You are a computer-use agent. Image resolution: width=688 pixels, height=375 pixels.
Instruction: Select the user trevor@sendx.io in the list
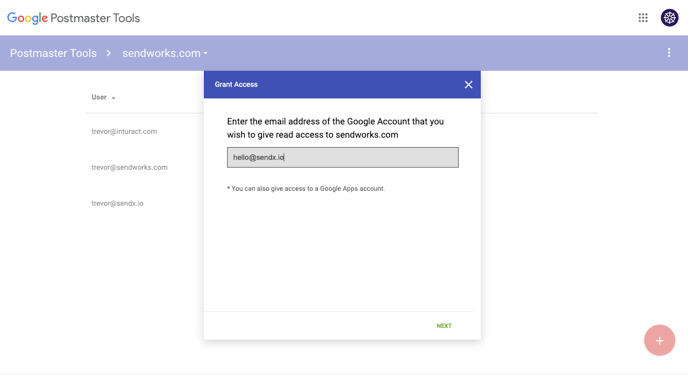[x=117, y=203]
